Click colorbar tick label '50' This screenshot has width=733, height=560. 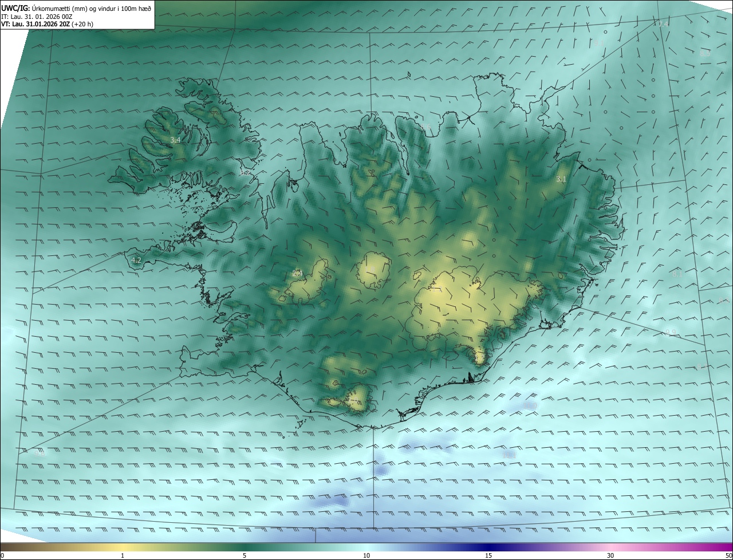click(x=728, y=555)
